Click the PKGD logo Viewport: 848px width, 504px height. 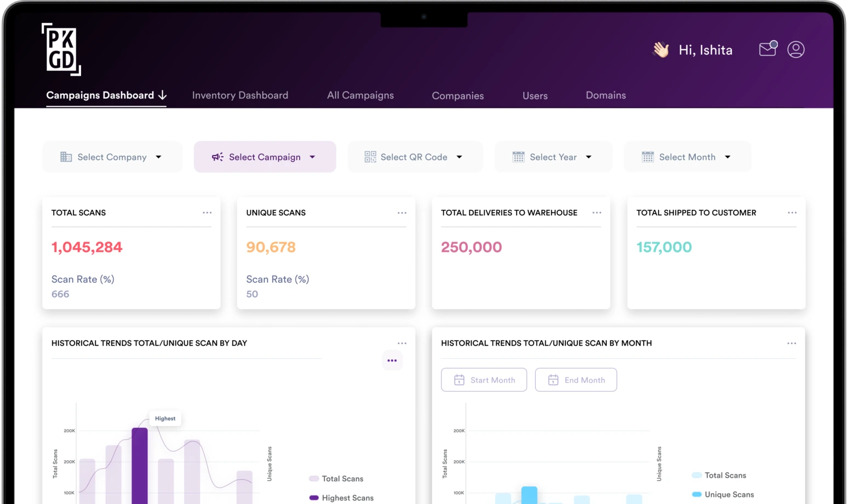tap(61, 49)
